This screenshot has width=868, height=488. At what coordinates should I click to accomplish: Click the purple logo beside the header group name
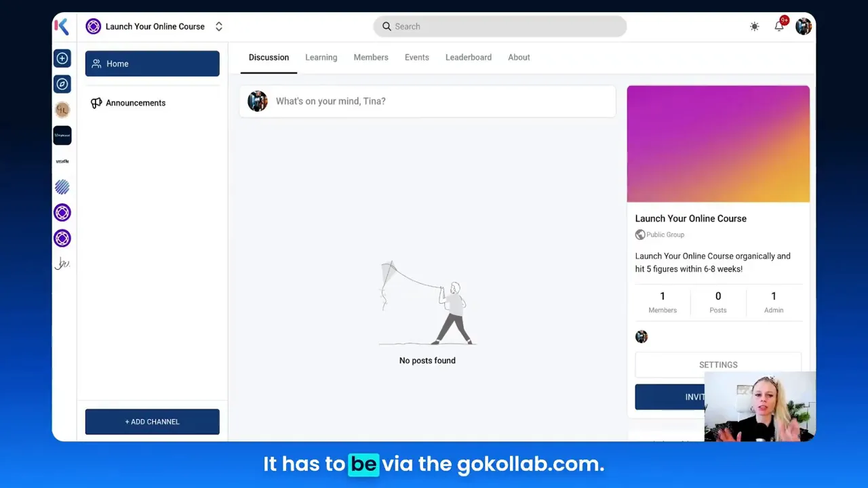[94, 26]
